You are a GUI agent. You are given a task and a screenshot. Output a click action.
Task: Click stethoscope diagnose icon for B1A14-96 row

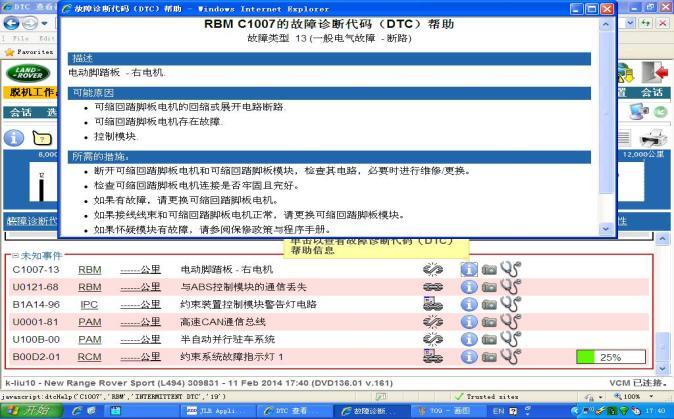point(510,304)
